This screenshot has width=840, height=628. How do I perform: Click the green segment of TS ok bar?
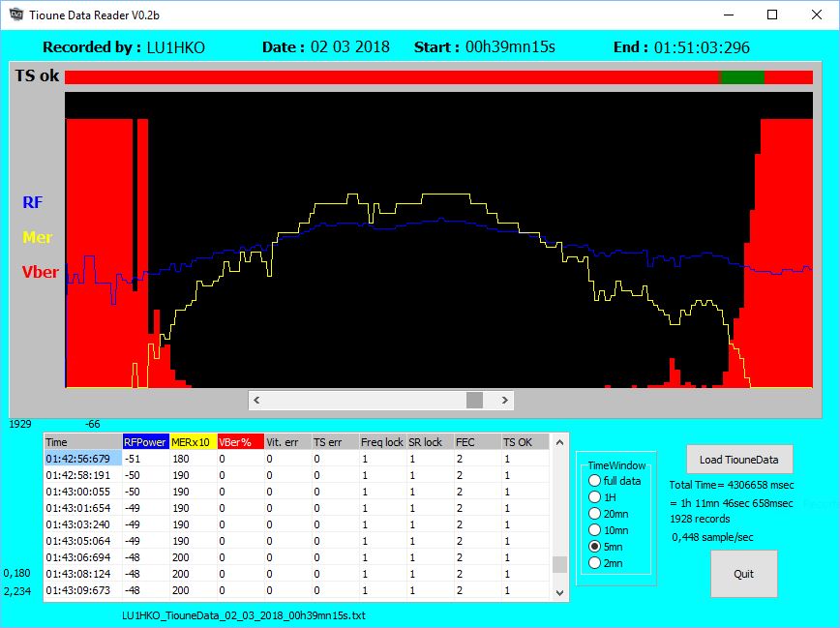[x=742, y=77]
